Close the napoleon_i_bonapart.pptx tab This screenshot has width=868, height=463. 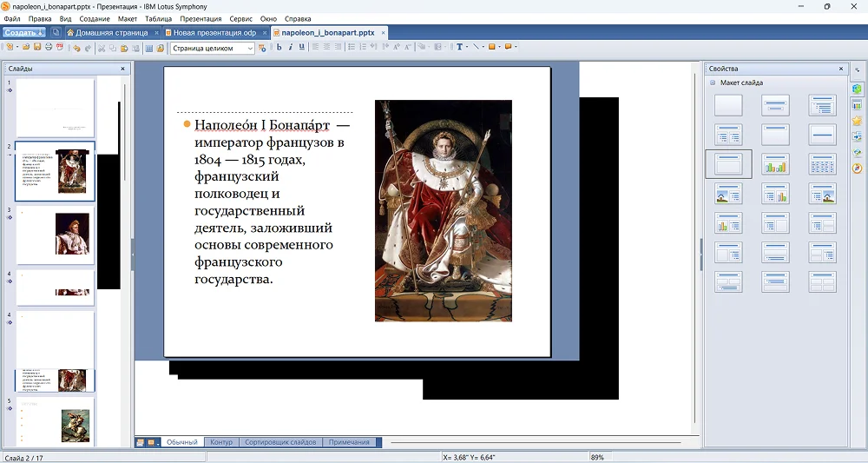383,33
